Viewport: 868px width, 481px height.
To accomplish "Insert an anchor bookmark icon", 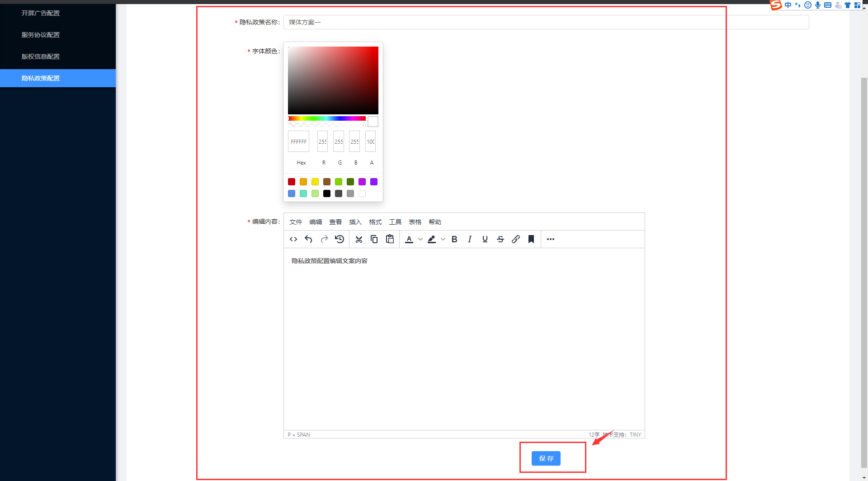I will click(x=531, y=239).
